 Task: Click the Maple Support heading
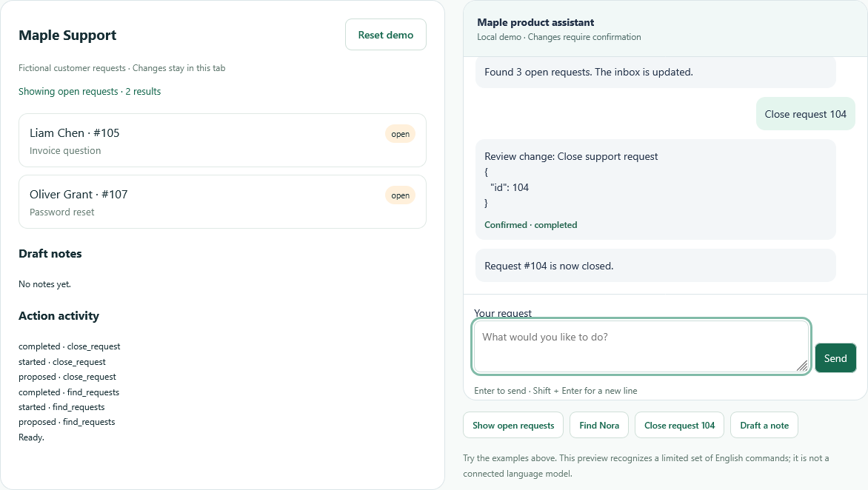pos(67,35)
